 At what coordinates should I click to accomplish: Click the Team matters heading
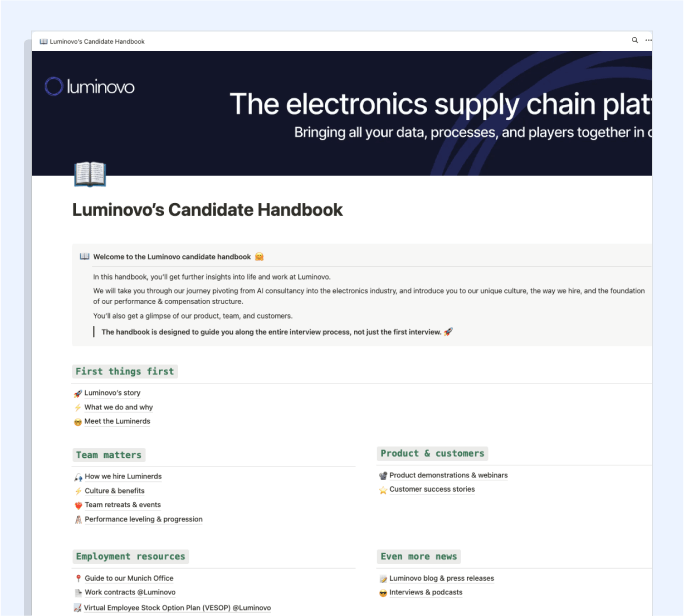[x=109, y=455]
